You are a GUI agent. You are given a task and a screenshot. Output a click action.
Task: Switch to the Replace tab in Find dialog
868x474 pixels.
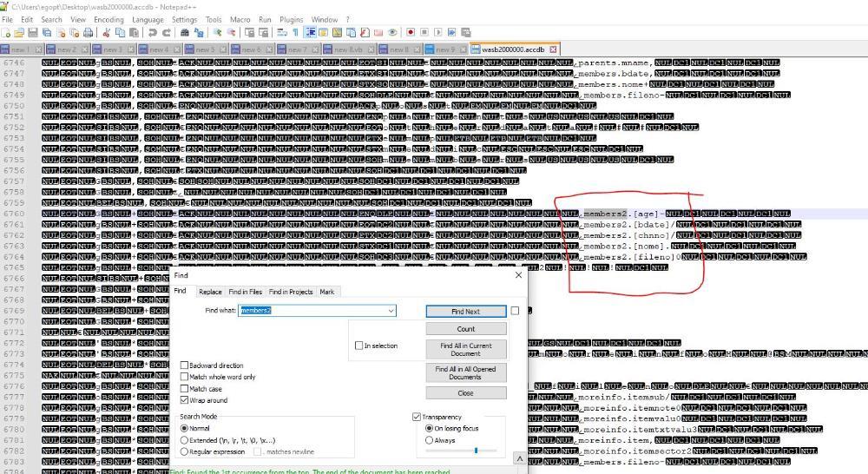(x=210, y=292)
